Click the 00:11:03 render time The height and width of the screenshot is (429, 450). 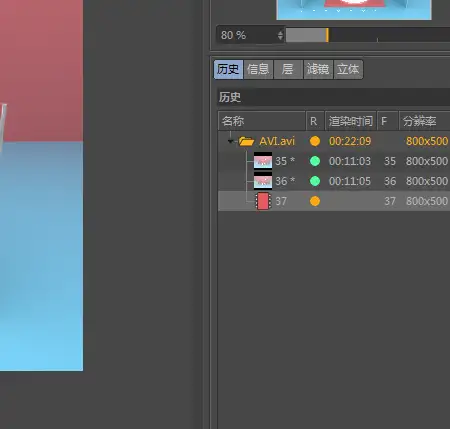(350, 161)
